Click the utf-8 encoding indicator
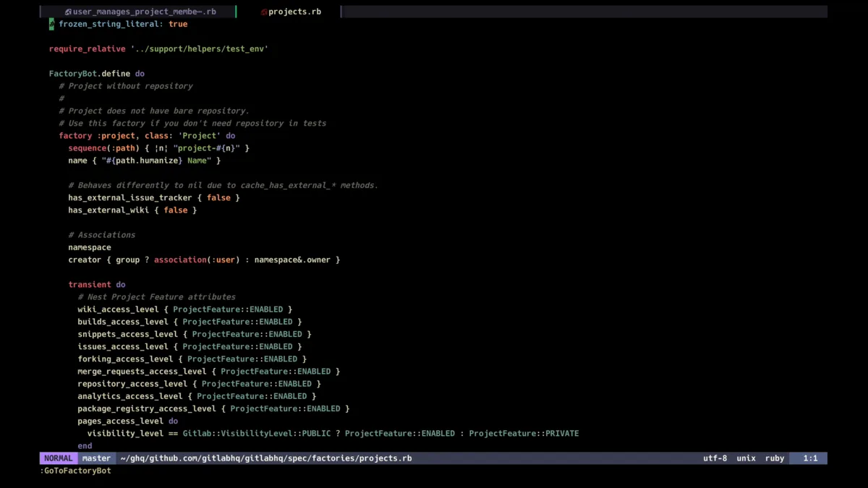Screen dimensions: 868x488 tap(715, 458)
